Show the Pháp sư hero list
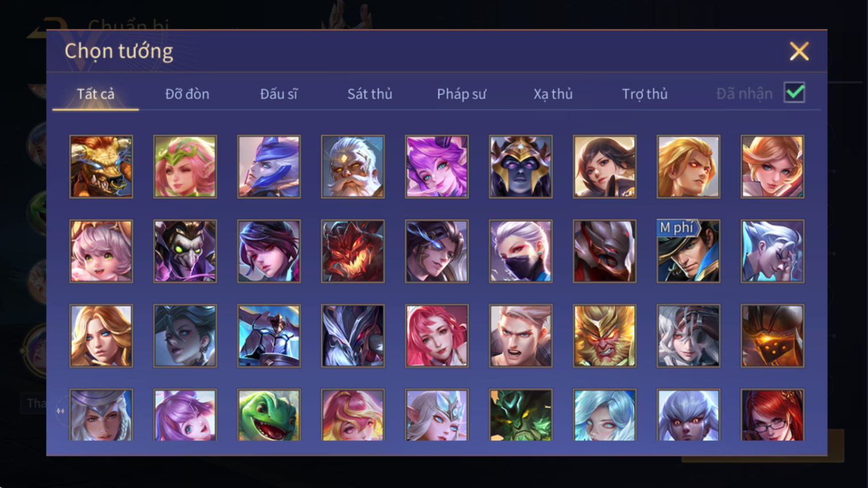Viewport: 868px width, 488px height. click(461, 94)
